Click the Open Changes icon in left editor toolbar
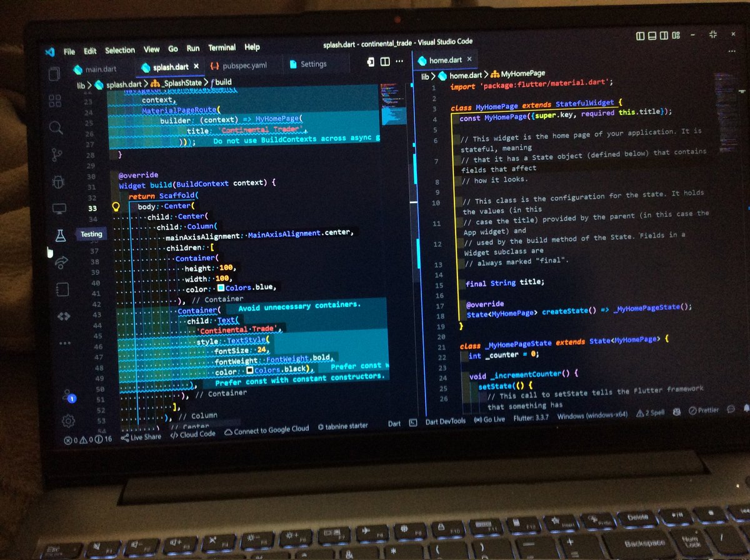750x560 pixels. [x=371, y=62]
